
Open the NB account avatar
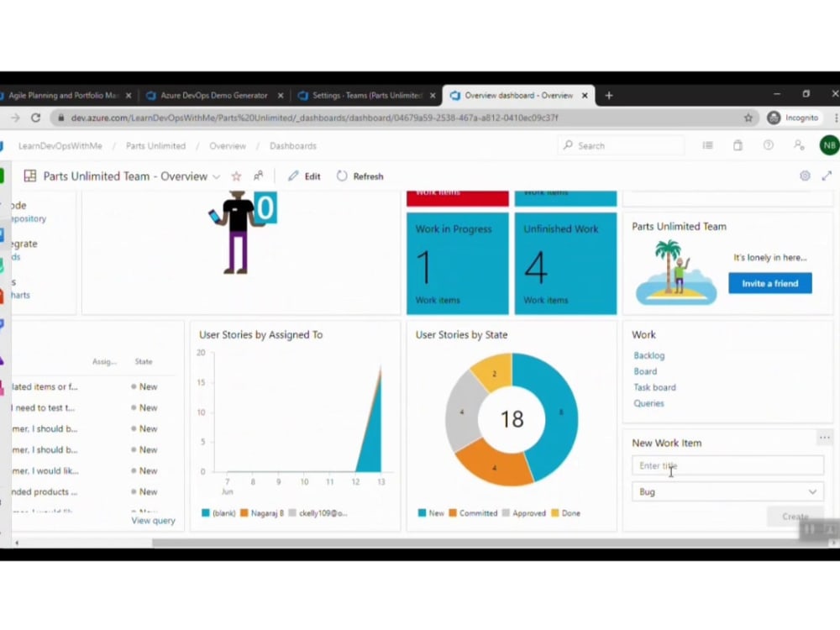tap(829, 145)
